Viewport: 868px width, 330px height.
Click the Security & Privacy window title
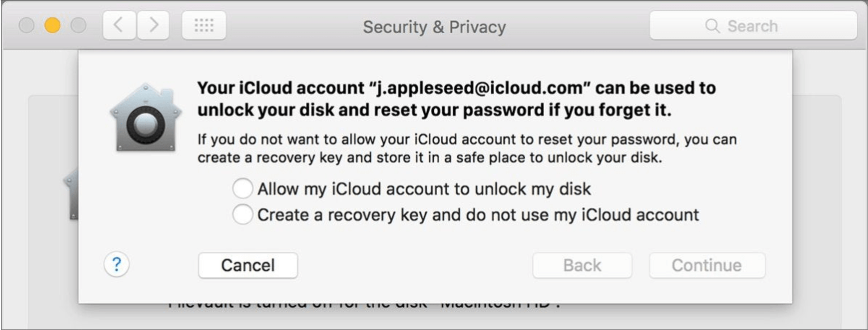[x=434, y=27]
